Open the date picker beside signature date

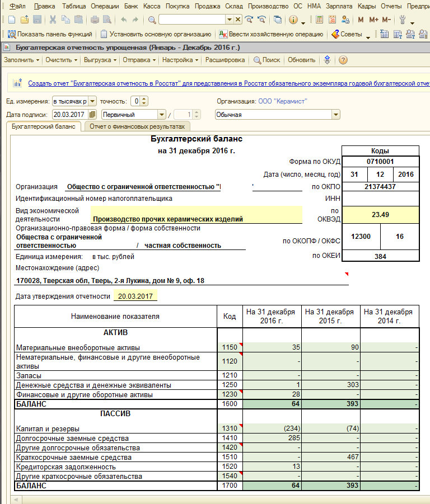pyautogui.click(x=92, y=115)
